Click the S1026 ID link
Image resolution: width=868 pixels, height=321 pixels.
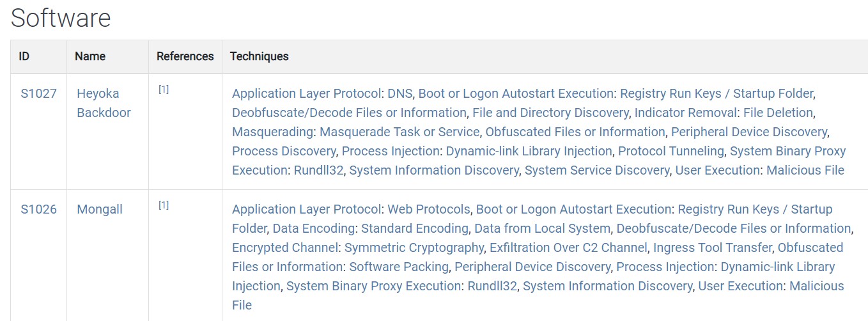[38, 209]
